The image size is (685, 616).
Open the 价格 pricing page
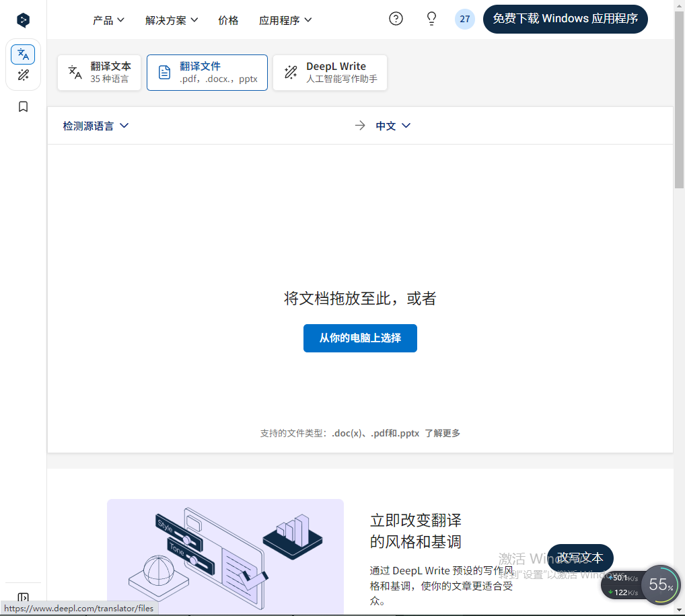pos(228,20)
